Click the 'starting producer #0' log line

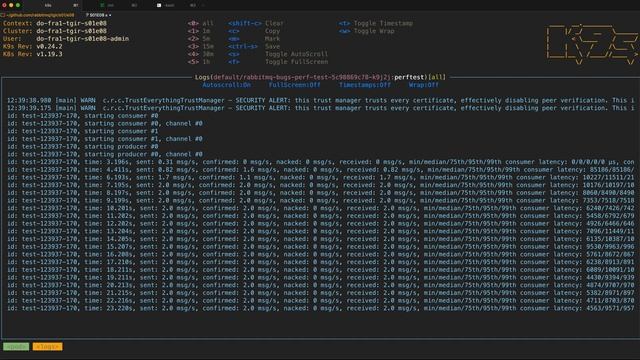(82, 147)
